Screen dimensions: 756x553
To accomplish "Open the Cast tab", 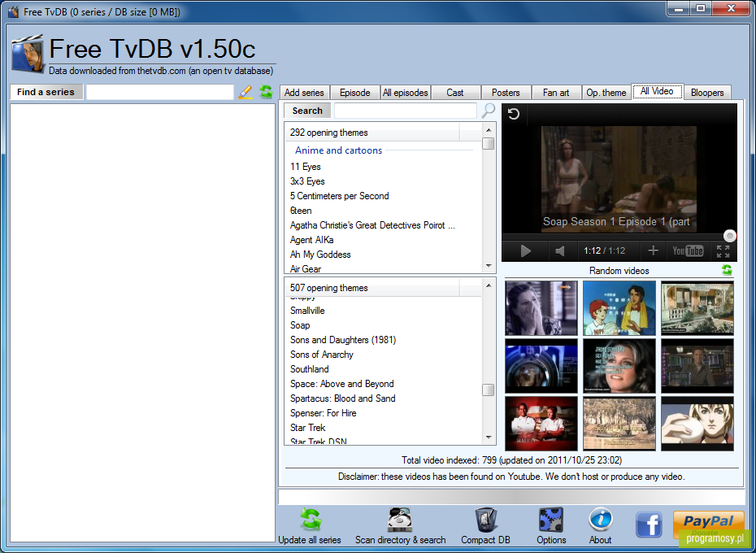I will tap(455, 92).
